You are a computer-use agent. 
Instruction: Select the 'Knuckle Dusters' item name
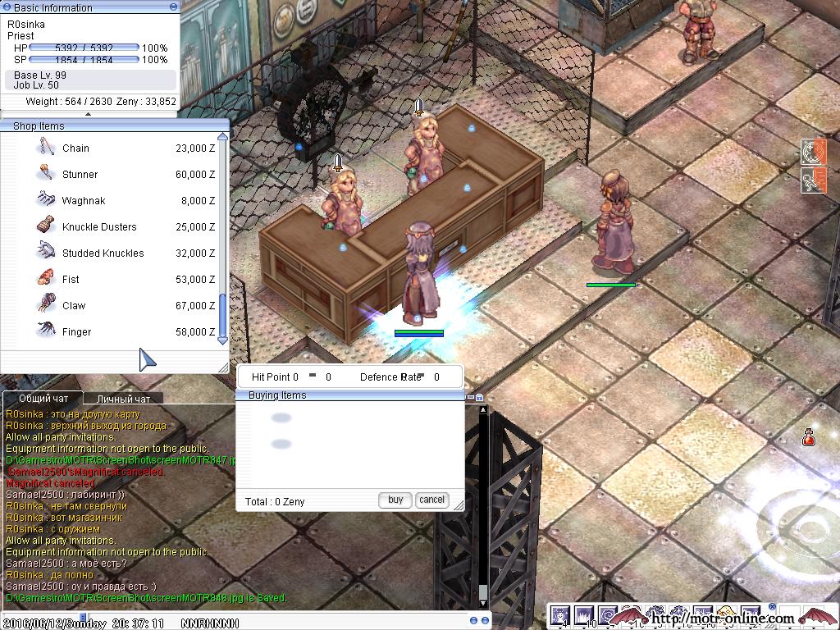coord(99,226)
